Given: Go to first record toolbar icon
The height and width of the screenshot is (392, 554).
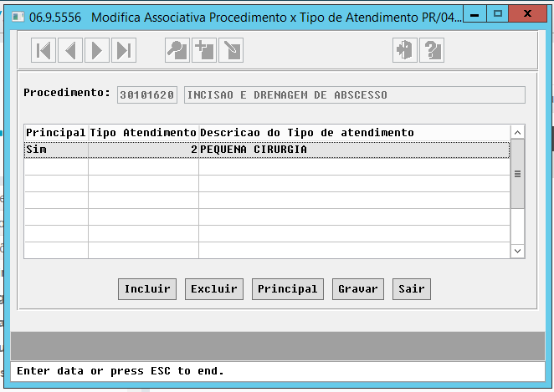Looking at the screenshot, I should tap(44, 50).
